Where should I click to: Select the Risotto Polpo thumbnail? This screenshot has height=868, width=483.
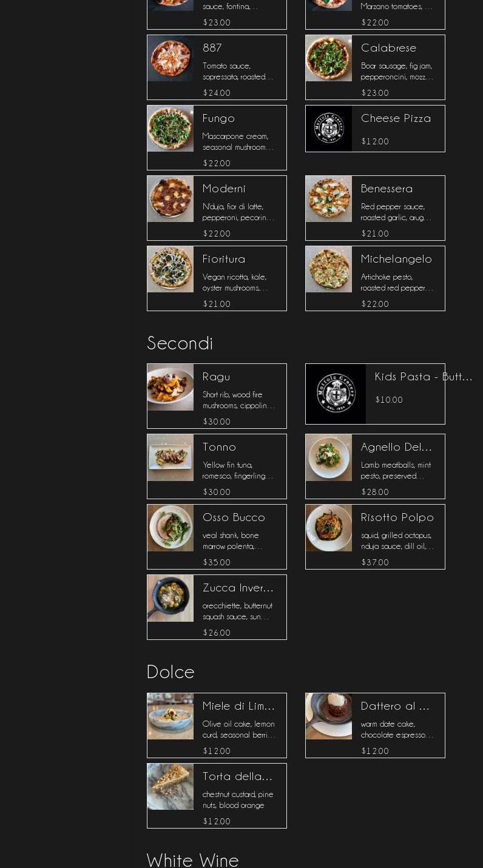(329, 528)
